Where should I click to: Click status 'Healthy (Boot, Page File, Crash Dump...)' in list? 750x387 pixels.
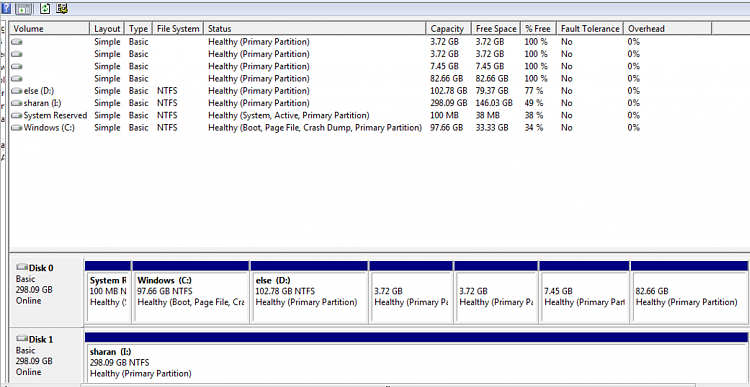coord(315,128)
